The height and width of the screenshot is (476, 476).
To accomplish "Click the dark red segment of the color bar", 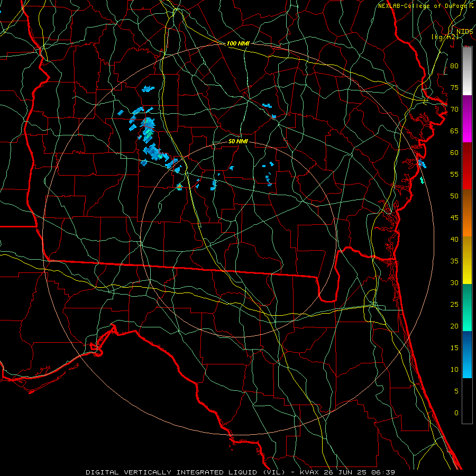I will [x=467, y=166].
